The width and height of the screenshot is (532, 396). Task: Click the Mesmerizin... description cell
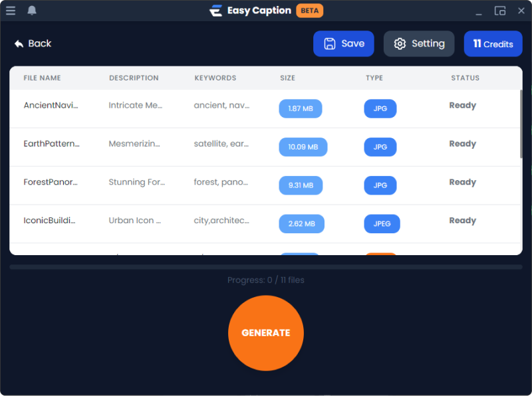pos(134,144)
